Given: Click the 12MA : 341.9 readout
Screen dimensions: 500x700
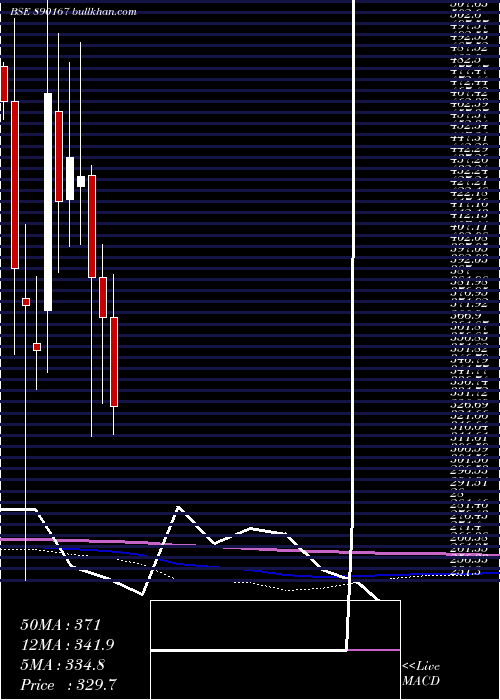Looking at the screenshot, I should pyautogui.click(x=67, y=645).
